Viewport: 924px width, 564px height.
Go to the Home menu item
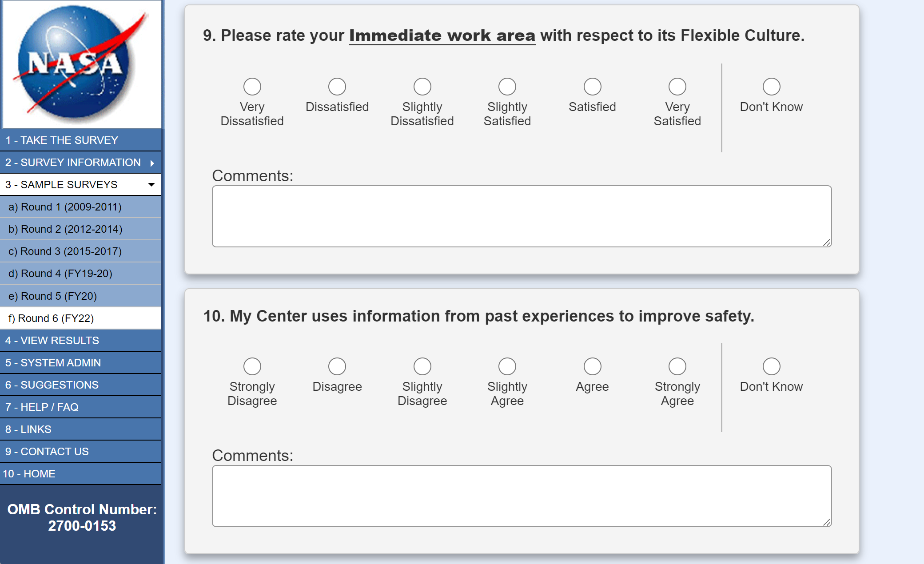pyautogui.click(x=29, y=474)
